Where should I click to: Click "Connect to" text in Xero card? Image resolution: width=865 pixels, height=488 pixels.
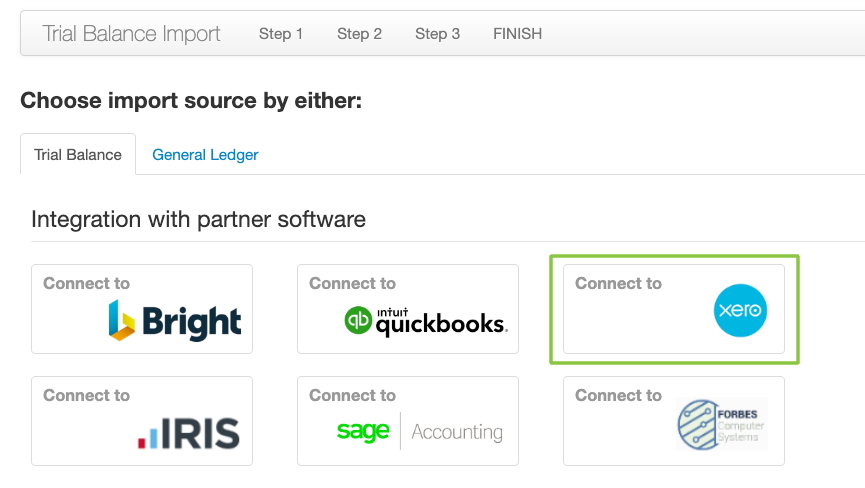point(618,283)
